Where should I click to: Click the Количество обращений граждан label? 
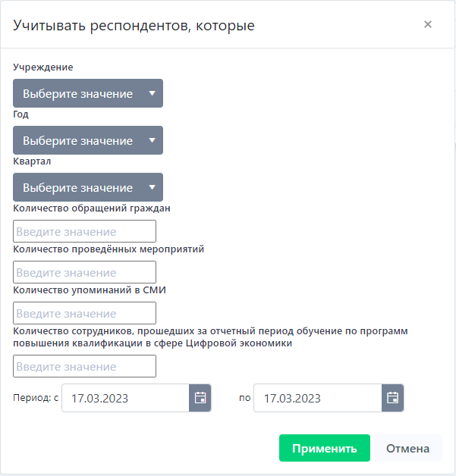tap(92, 208)
